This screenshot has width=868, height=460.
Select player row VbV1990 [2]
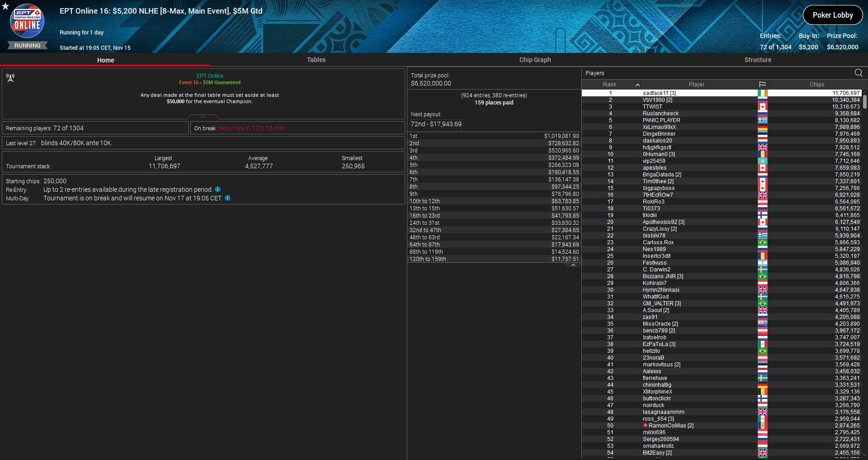coord(722,100)
